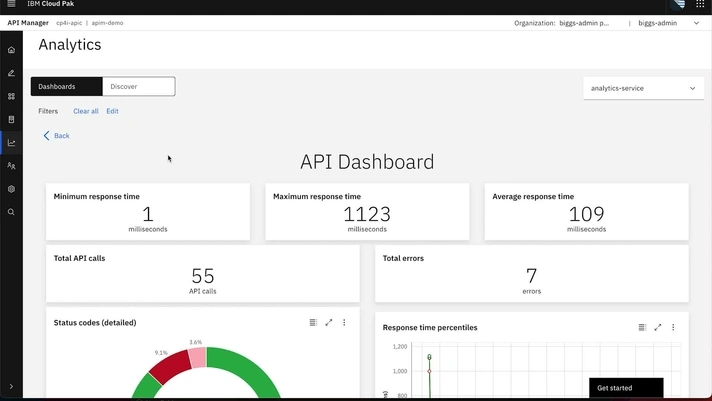Expand Status codes chart to fullscreen
The height and width of the screenshot is (401, 712).
[x=329, y=322]
